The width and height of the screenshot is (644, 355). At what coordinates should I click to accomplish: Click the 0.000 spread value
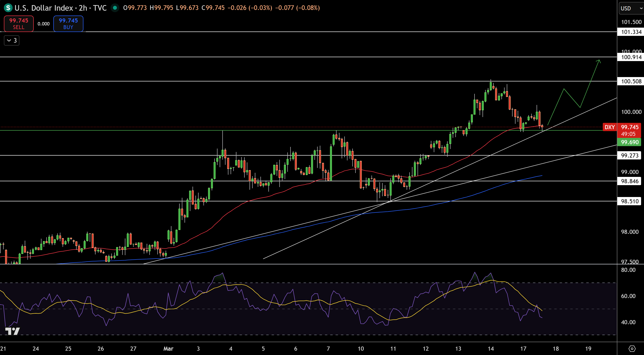pos(43,24)
